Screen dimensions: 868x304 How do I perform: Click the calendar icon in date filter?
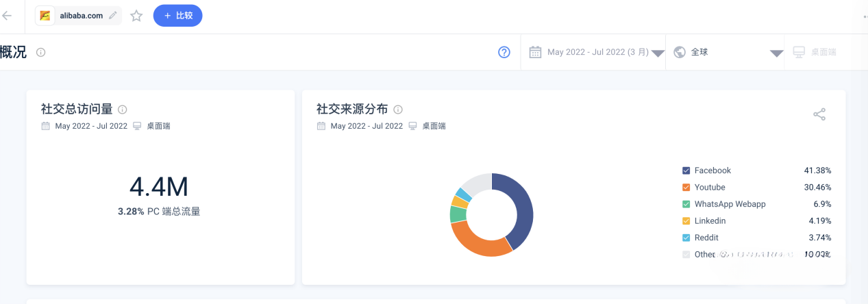click(535, 52)
